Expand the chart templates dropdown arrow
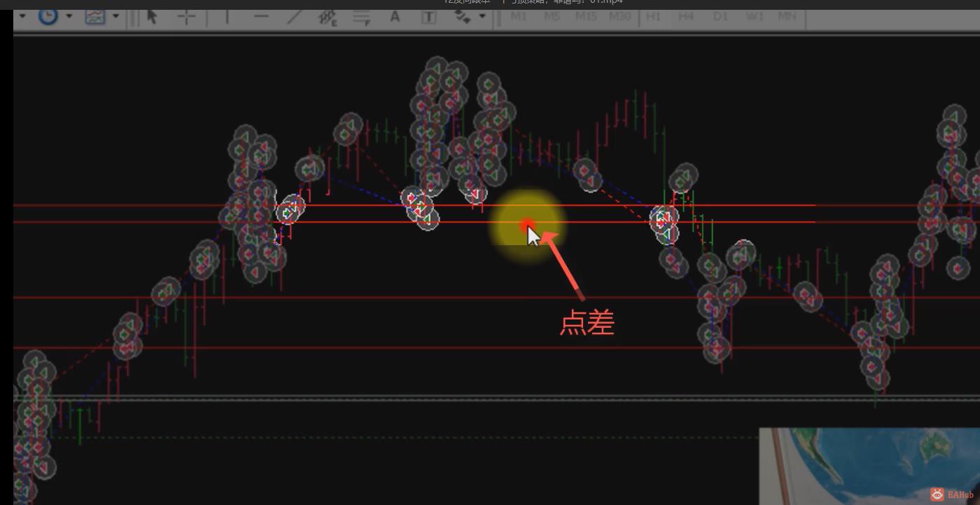Image resolution: width=980 pixels, height=505 pixels. point(115,17)
